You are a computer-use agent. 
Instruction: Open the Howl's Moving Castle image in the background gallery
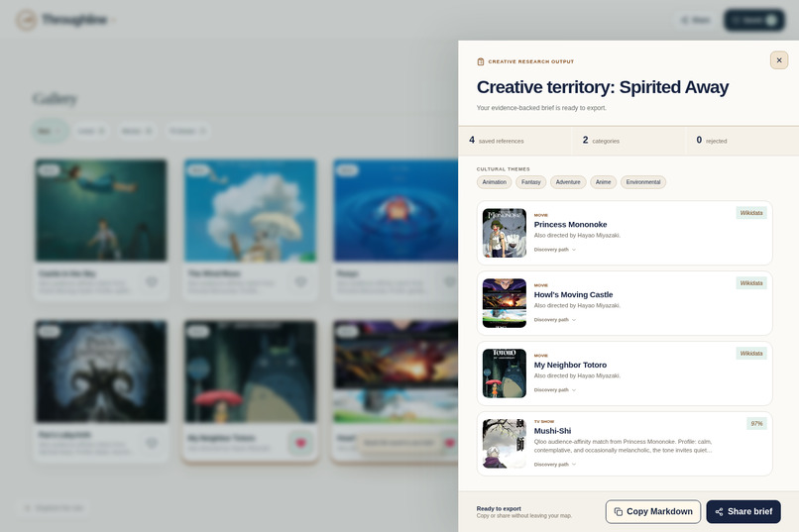click(396, 372)
